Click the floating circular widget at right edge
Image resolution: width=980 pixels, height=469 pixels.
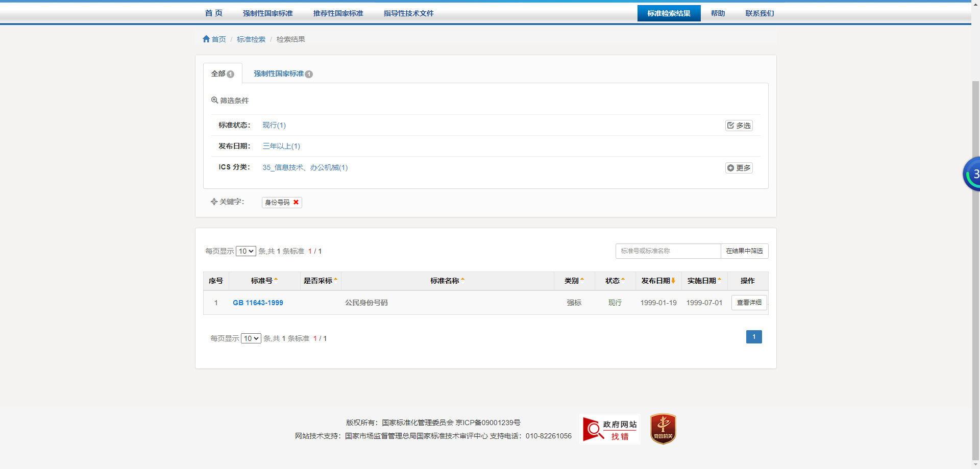tap(972, 174)
